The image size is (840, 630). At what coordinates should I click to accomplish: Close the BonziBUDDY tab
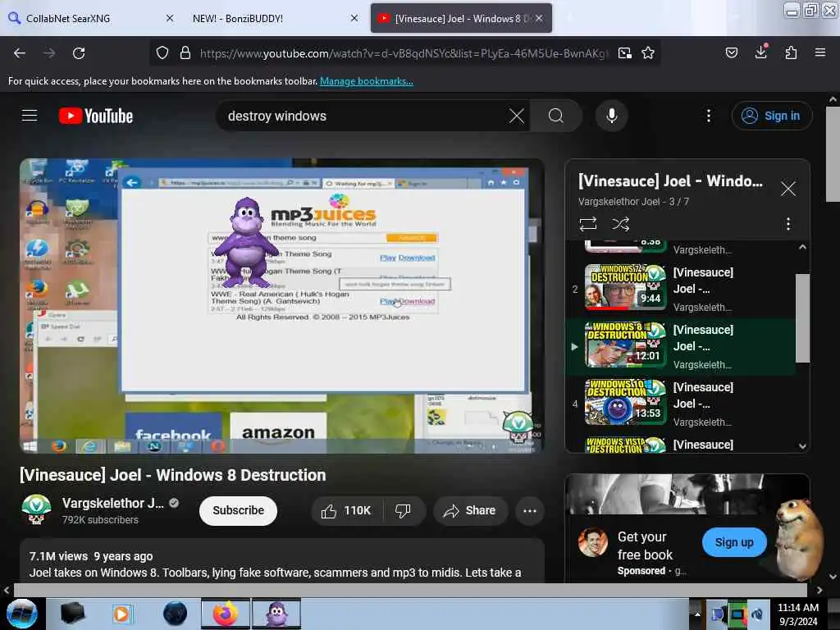[354, 18]
